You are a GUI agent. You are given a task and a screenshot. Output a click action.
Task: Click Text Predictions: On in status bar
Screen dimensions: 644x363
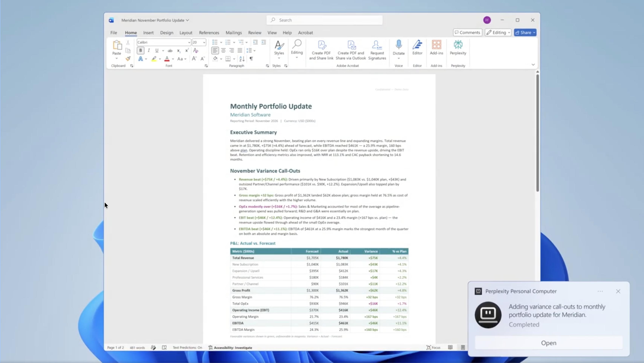[x=187, y=348]
